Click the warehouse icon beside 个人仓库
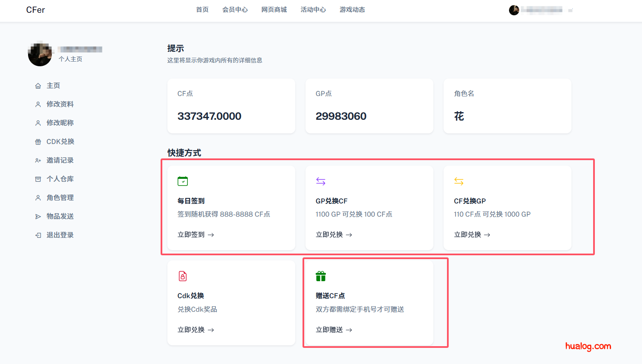The height and width of the screenshot is (364, 642). 38,179
